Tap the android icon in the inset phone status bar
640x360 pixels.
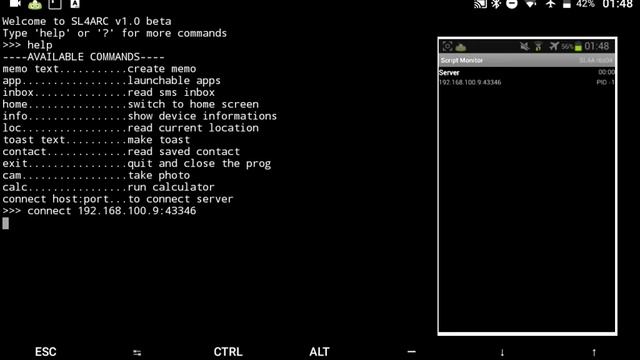tap(461, 47)
